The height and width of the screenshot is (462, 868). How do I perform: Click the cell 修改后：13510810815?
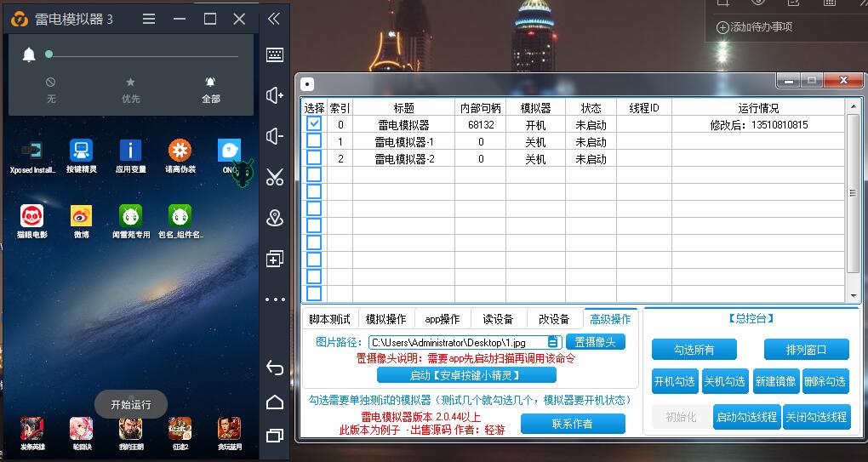click(759, 124)
